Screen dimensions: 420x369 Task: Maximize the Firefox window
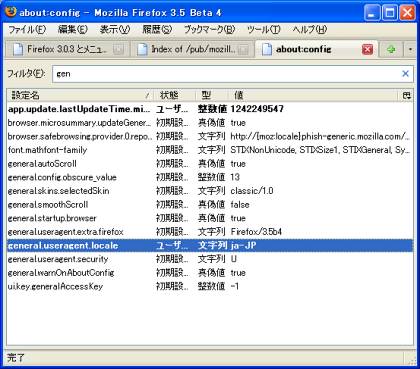coord(389,13)
